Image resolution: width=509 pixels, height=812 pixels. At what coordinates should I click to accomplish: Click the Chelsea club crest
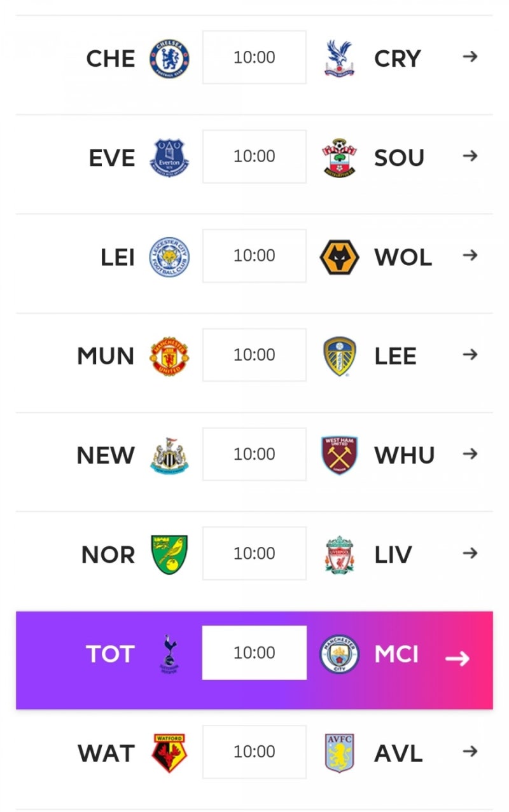point(169,58)
